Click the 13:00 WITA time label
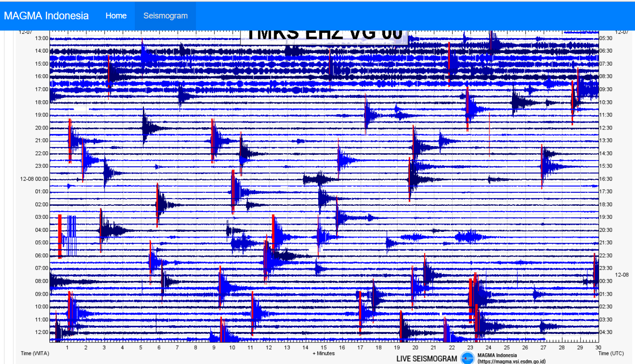Image resolution: width=635 pixels, height=364 pixels. pos(41,38)
